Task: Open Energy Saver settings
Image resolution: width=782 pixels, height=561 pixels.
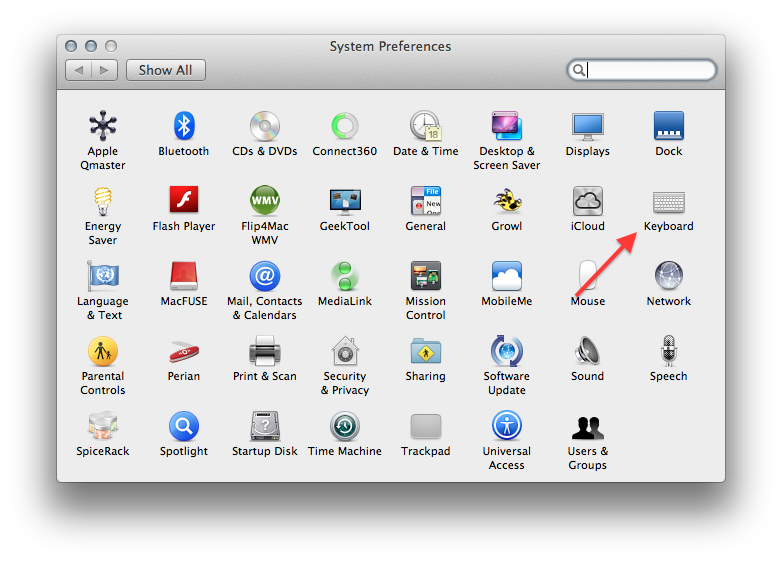Action: click(x=103, y=201)
